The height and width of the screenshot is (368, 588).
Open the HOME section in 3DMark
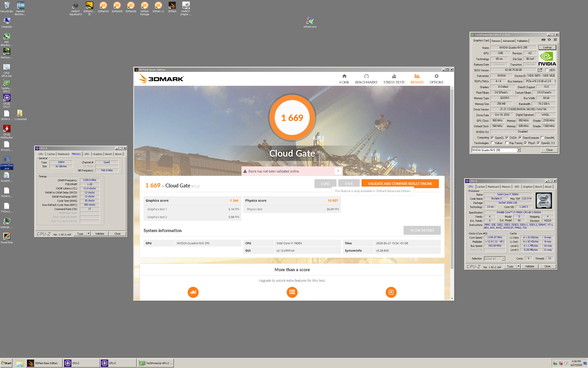click(x=344, y=79)
